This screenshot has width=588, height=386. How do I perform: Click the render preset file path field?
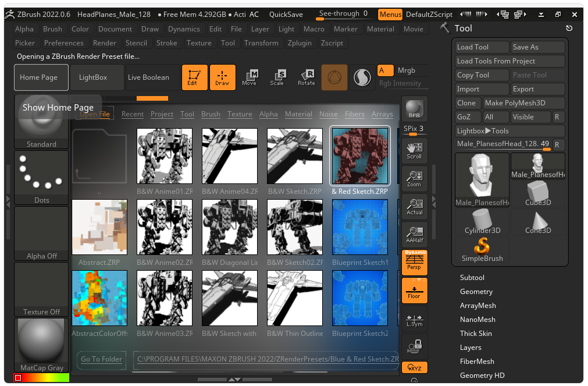(x=266, y=359)
